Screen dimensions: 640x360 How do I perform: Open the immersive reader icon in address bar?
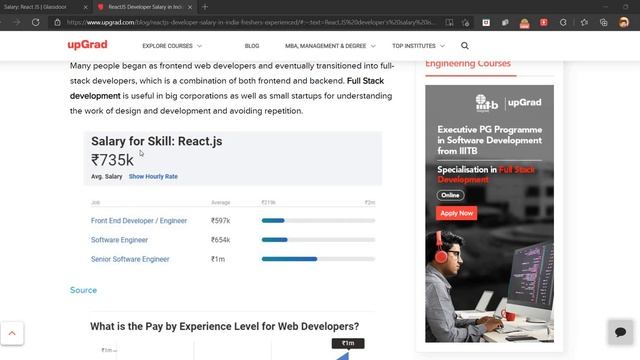pos(449,22)
